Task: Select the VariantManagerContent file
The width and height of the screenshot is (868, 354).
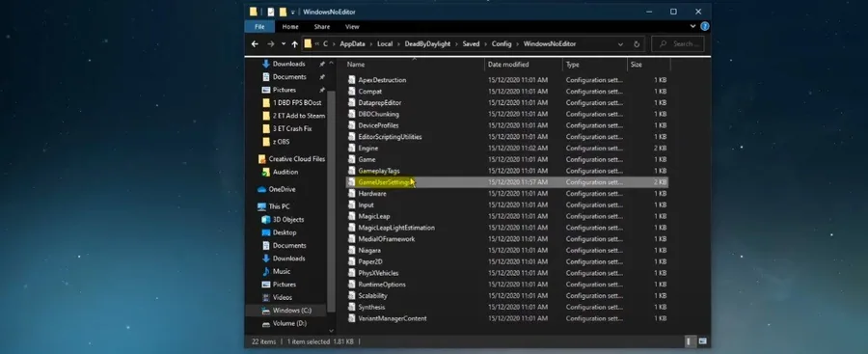Action: tap(393, 318)
